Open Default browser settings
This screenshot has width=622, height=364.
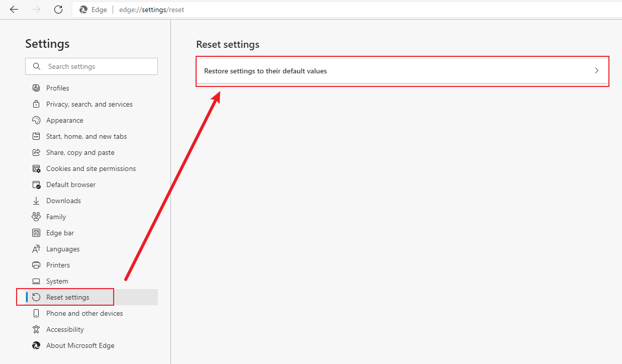(x=92, y=185)
